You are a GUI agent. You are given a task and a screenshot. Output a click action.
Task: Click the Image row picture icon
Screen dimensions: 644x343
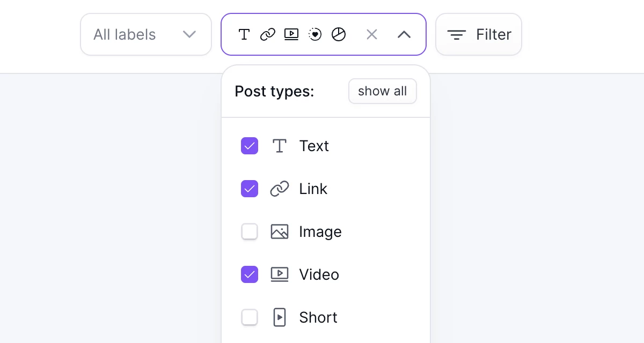(x=280, y=232)
